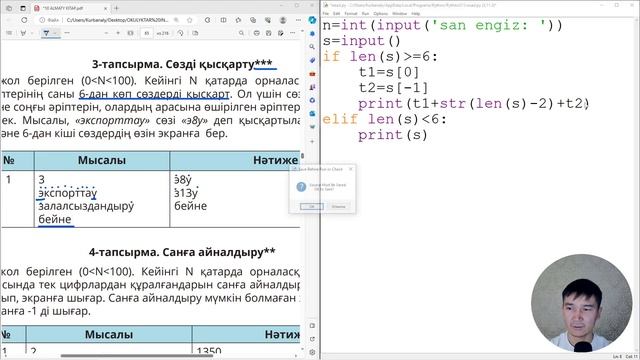Click the PDF page number field
The height and width of the screenshot is (360, 640).
[146, 33]
